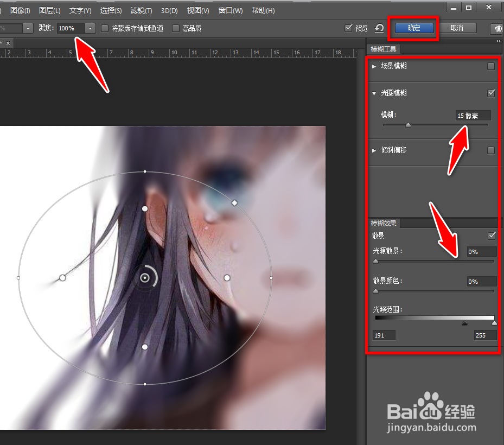Open the 滤镜(T) menu
Screen dimensions: 504x445
(142, 11)
